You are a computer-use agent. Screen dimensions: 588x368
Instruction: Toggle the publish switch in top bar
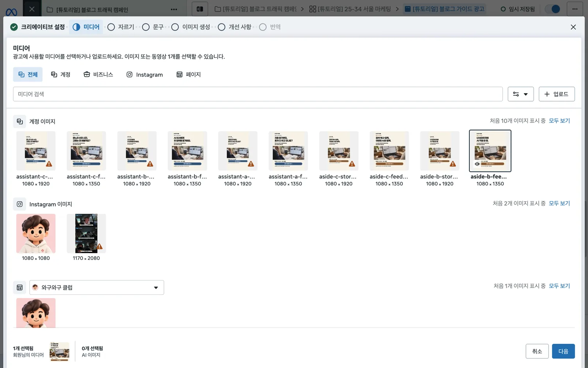click(x=552, y=9)
